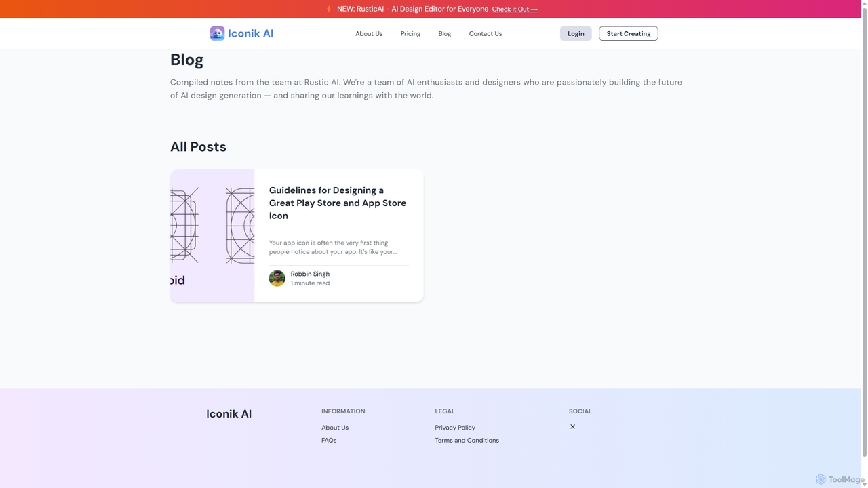Go to the Pricing page
The image size is (868, 488).
[x=410, y=33]
